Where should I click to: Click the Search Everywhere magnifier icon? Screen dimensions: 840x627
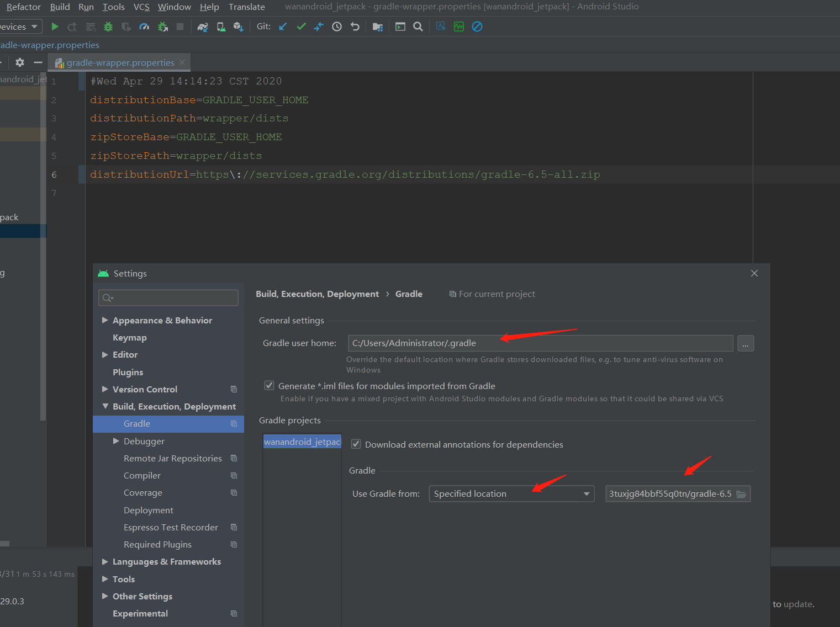coord(418,26)
